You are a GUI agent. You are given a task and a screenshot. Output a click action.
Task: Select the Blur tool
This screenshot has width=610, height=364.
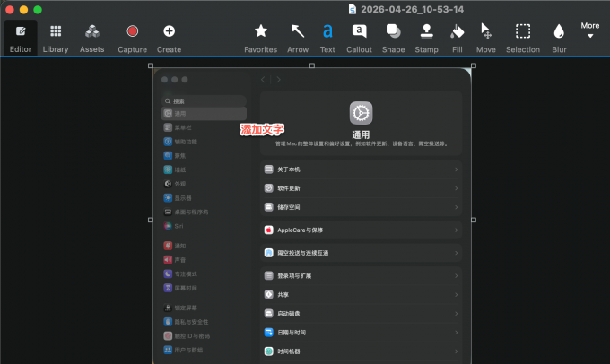point(559,39)
